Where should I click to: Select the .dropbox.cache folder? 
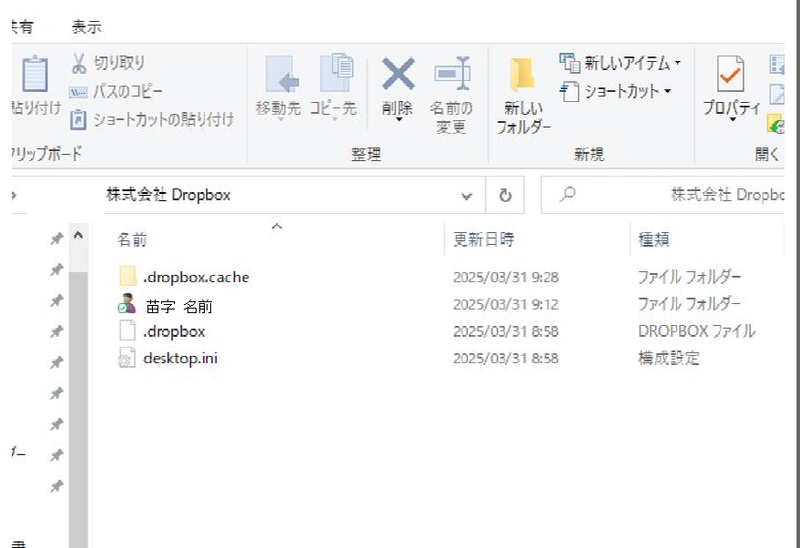pos(196,277)
